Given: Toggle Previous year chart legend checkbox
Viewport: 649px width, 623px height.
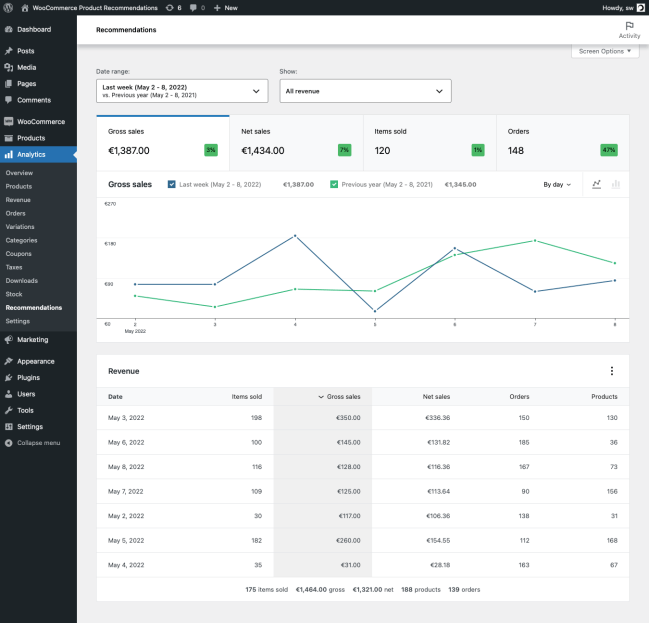Looking at the screenshot, I should (334, 184).
